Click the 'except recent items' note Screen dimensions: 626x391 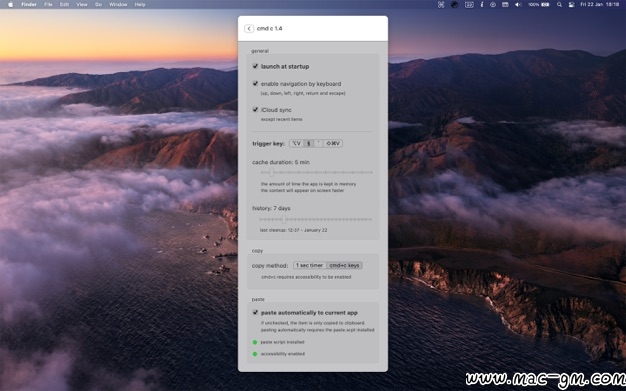point(281,119)
